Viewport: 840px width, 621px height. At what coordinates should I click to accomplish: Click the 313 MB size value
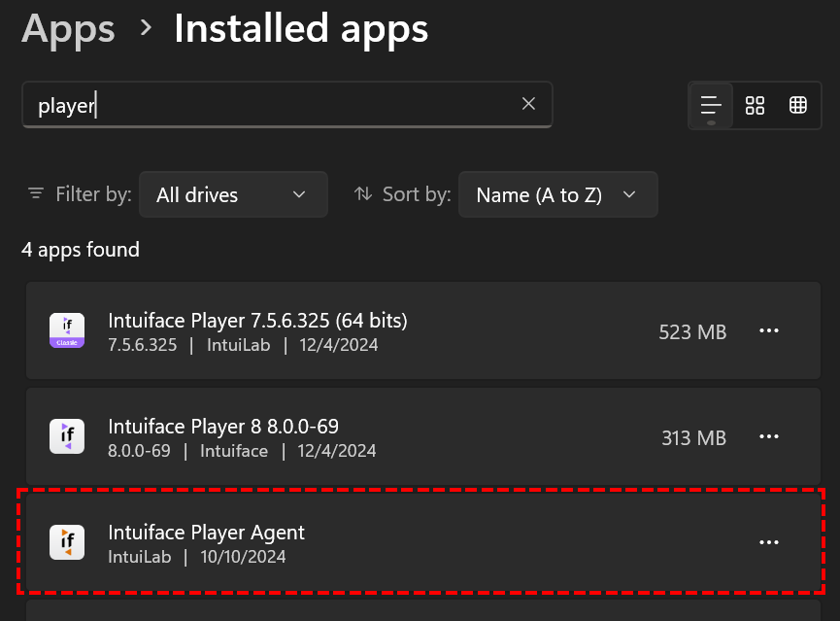(x=693, y=438)
